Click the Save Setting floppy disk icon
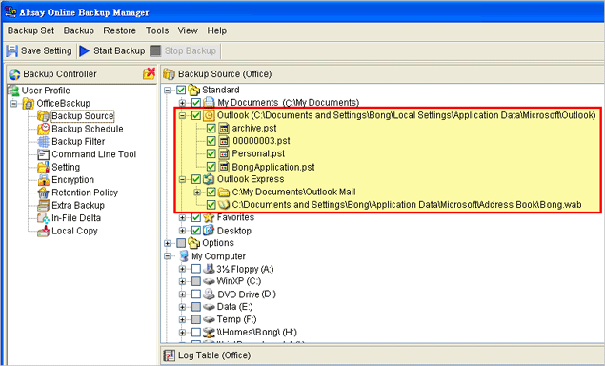The image size is (605, 366). 12,51
